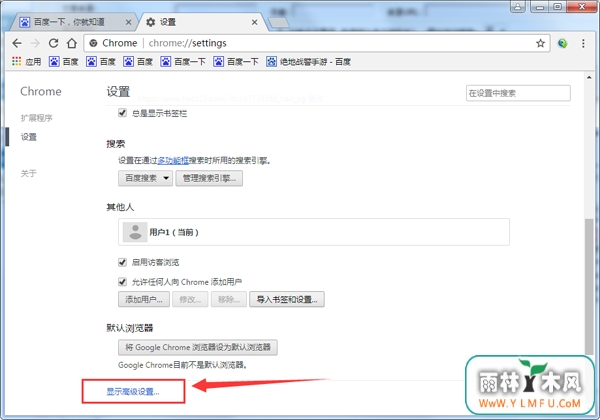
Task: Click the page info icon before Chrome
Action: [x=93, y=43]
